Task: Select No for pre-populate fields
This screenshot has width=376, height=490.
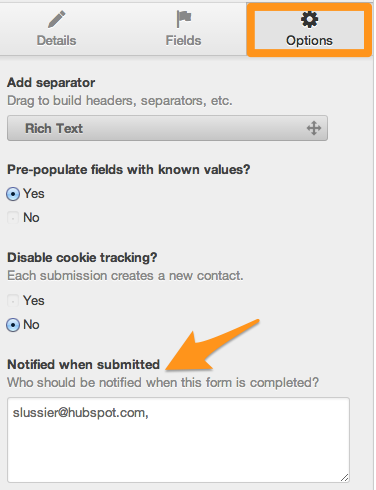Action: pos(13,218)
